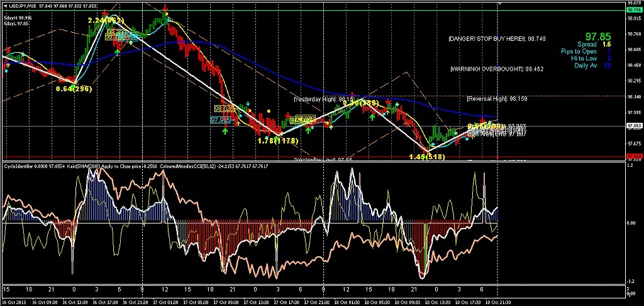Click the 97.675 price axis value
Screen dimensions: 644x306
point(635,144)
